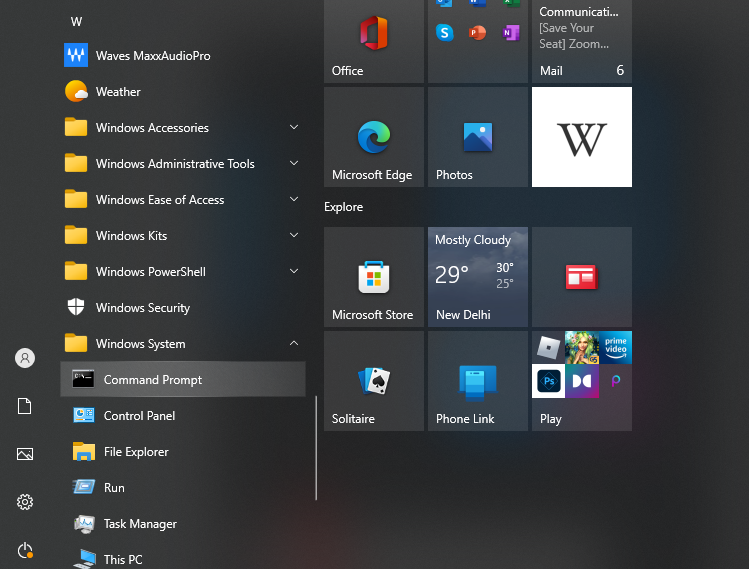The height and width of the screenshot is (569, 749).
Task: Open the purple P icon in Play tile
Action: pos(615,381)
